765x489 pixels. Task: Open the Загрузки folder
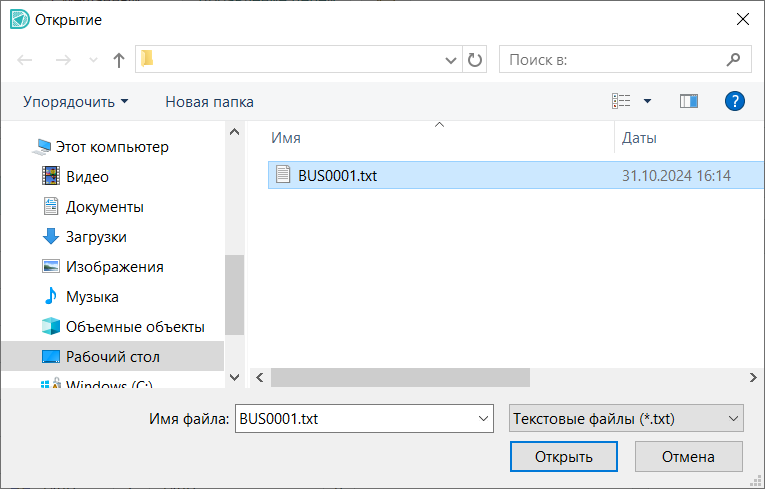click(x=96, y=237)
